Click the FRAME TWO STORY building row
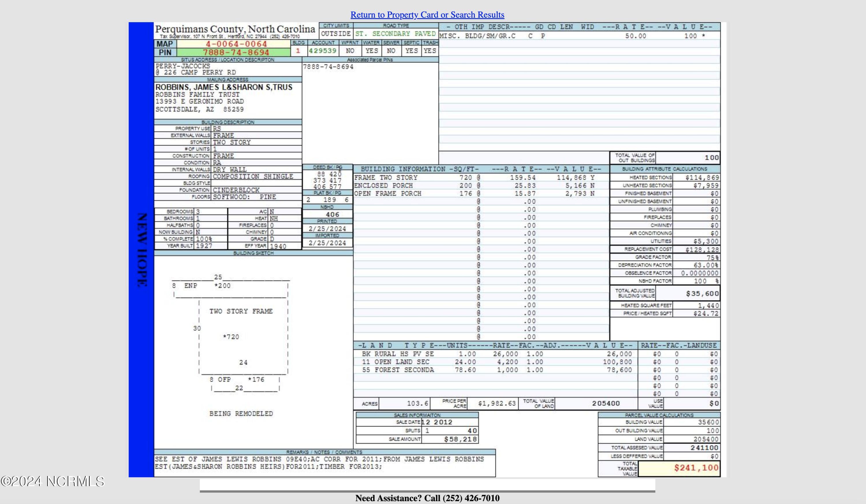 click(481, 178)
